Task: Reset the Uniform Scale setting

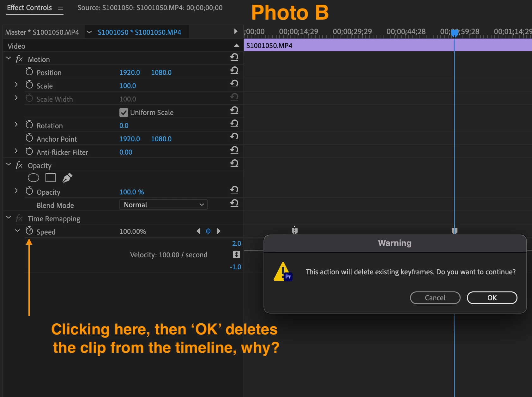Action: click(x=234, y=110)
